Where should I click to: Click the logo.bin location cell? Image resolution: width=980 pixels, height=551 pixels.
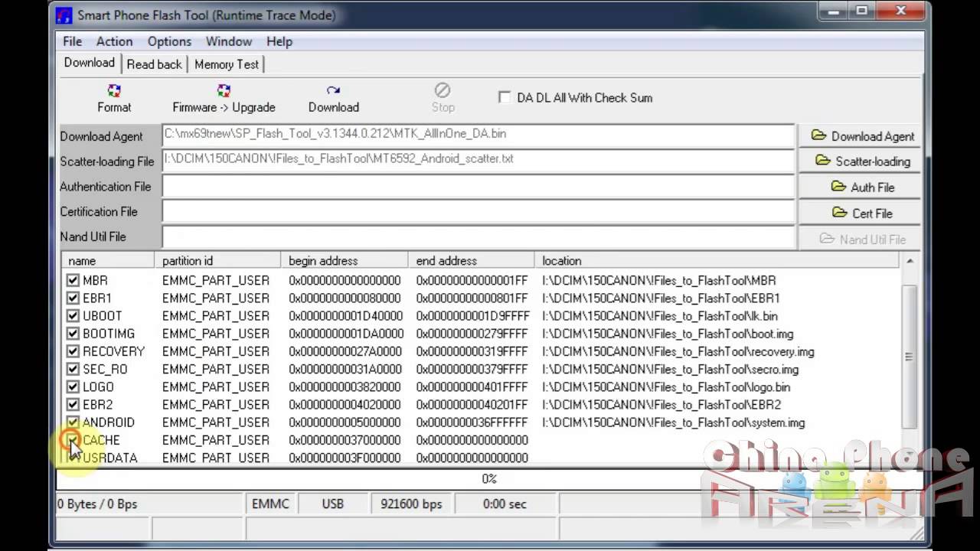coord(666,387)
